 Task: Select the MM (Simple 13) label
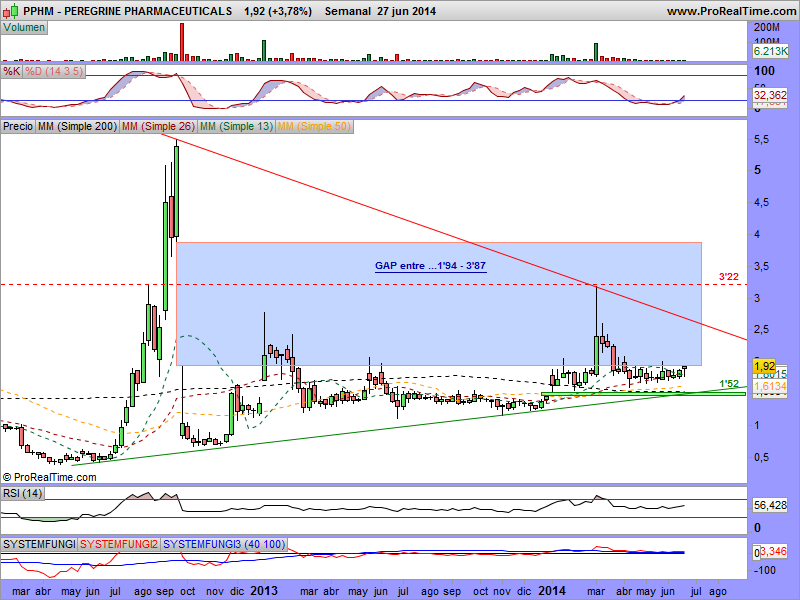pyautogui.click(x=236, y=126)
